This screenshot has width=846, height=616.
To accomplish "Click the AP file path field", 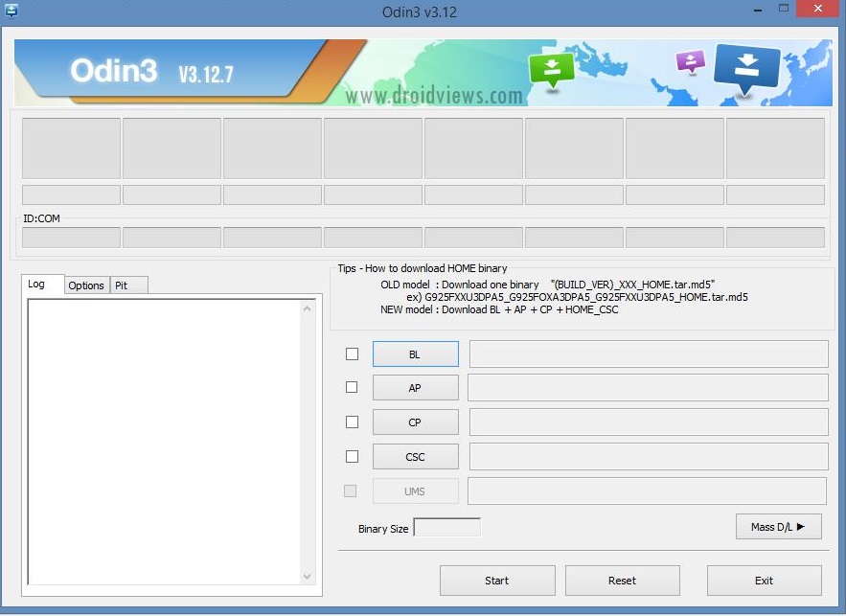I will (648, 387).
